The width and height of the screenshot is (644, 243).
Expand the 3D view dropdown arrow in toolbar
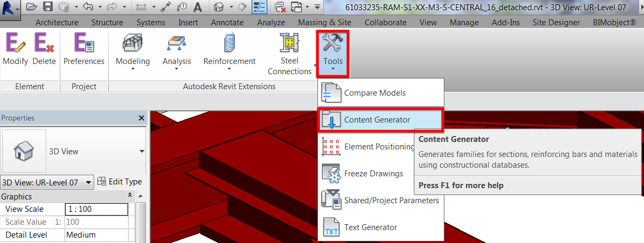click(x=232, y=7)
